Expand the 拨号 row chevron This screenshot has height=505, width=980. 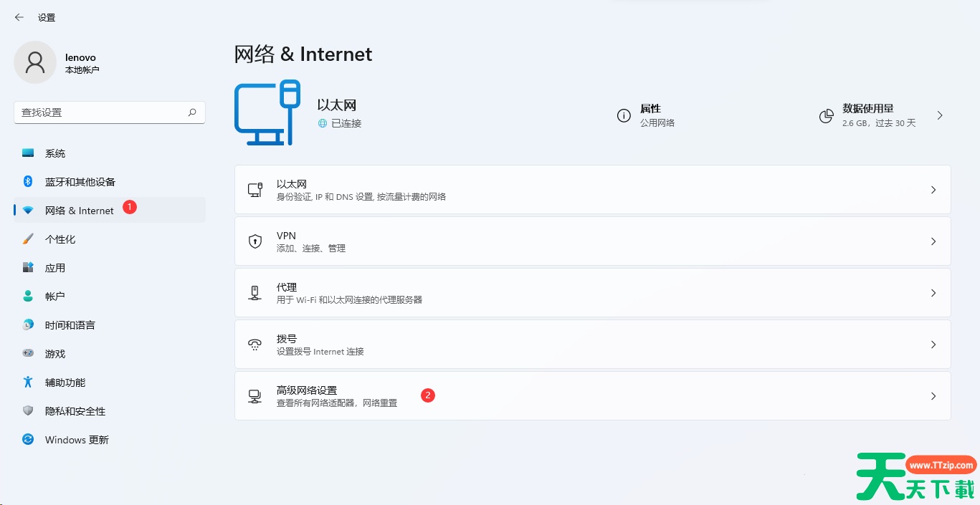point(933,345)
